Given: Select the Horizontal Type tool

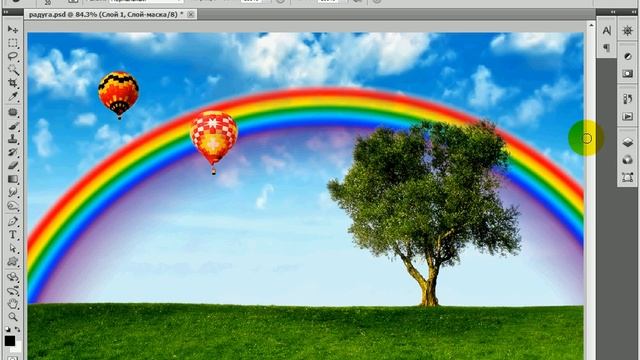Looking at the screenshot, I should 13,235.
